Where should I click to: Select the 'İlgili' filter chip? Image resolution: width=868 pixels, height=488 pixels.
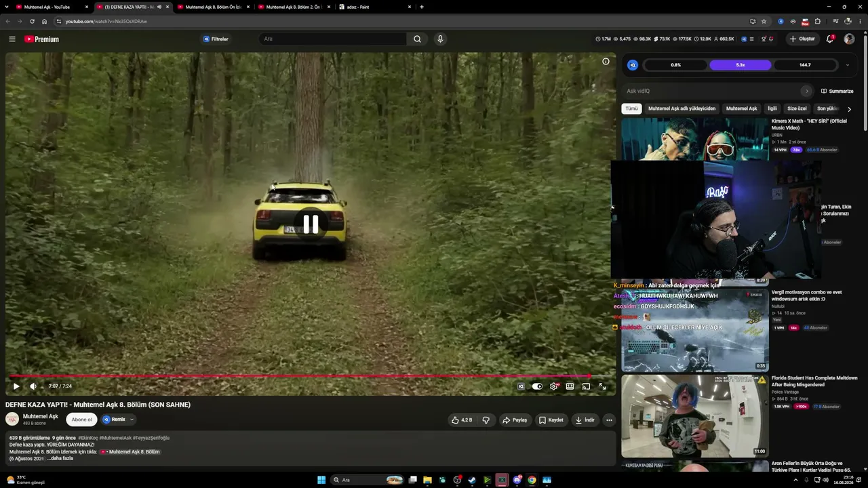[772, 108]
